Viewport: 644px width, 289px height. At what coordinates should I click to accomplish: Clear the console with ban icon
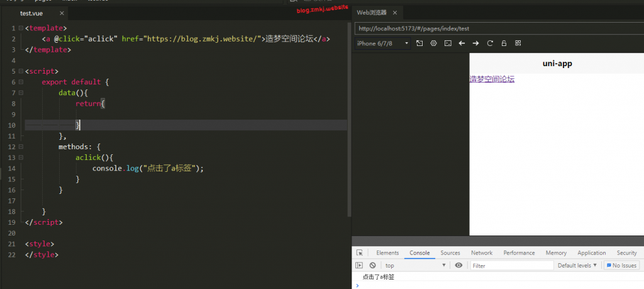tap(372, 266)
